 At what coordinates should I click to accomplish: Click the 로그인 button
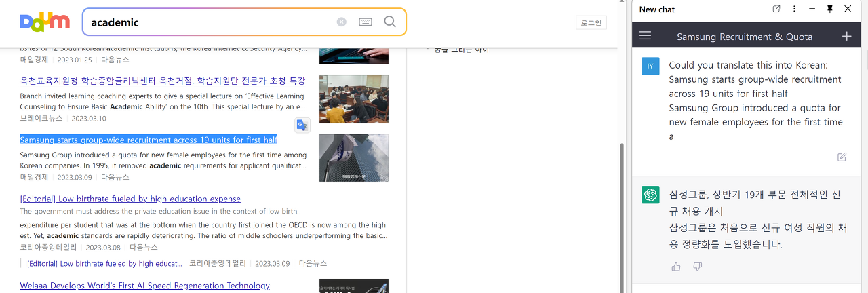pyautogui.click(x=591, y=22)
